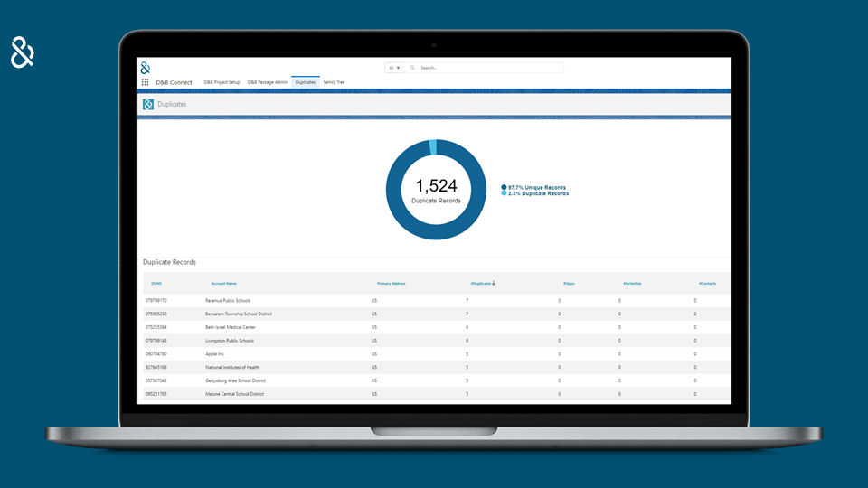Sort by the DUNS column header
The image size is (868, 488).
click(x=156, y=284)
